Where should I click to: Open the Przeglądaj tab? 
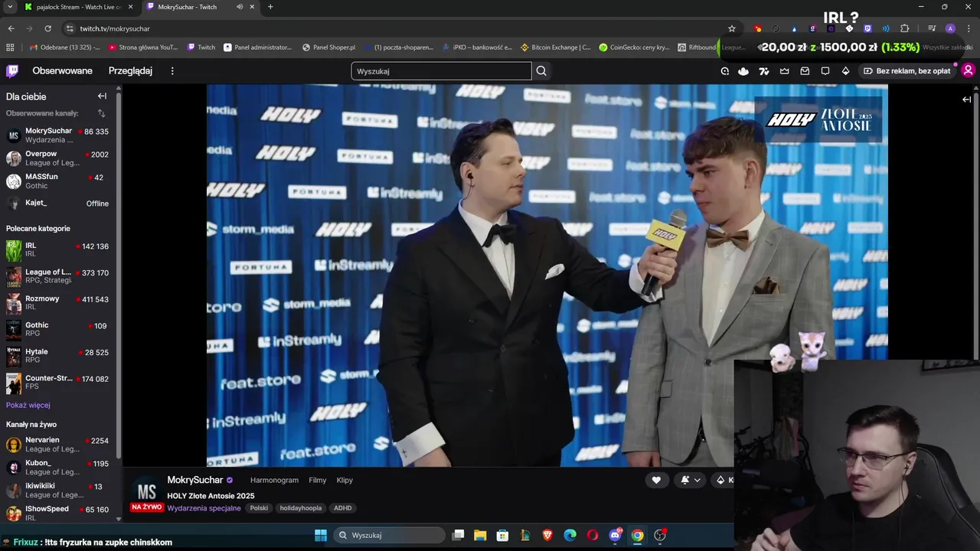pos(130,71)
